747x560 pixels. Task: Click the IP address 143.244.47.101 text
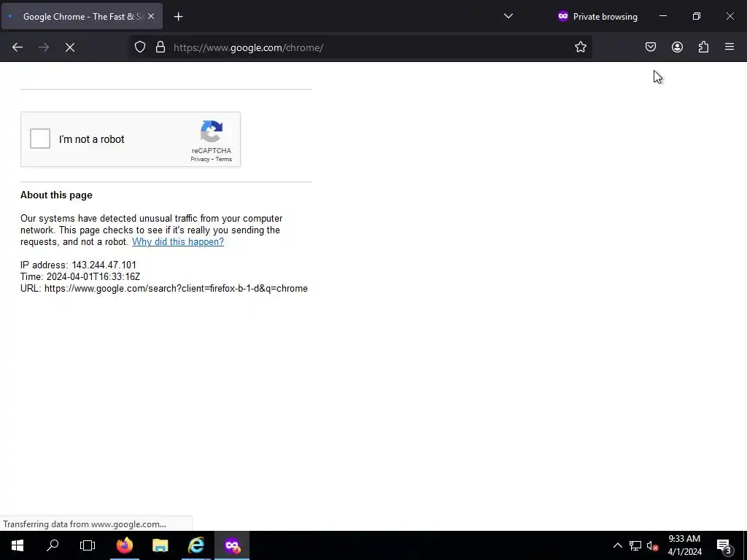(x=78, y=265)
